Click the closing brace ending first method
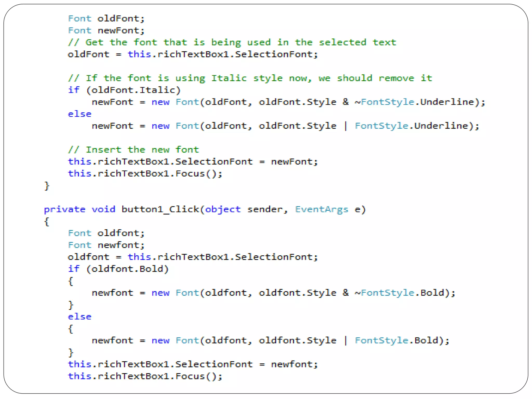 point(47,186)
